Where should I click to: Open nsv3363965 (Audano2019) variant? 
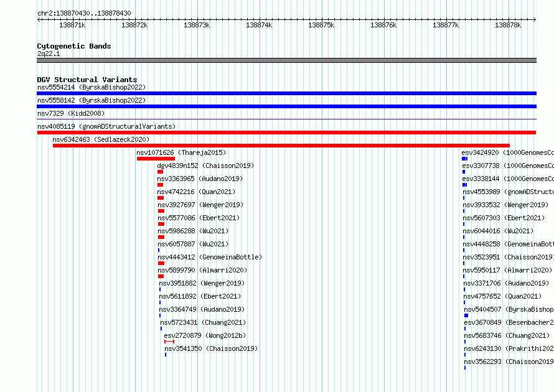click(x=200, y=179)
